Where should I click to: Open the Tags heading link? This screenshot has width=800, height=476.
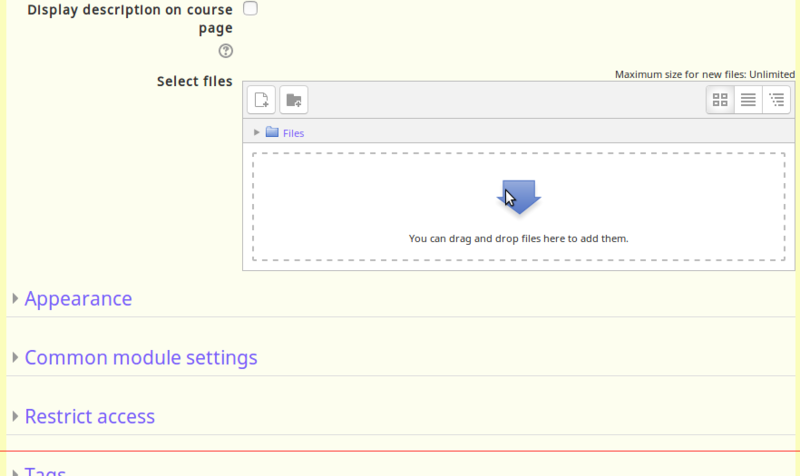click(x=45, y=471)
